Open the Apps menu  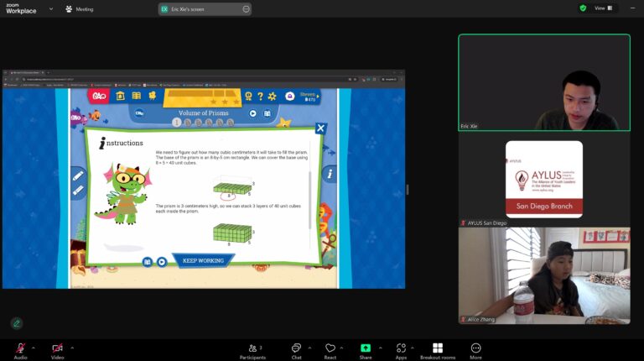pyautogui.click(x=401, y=351)
